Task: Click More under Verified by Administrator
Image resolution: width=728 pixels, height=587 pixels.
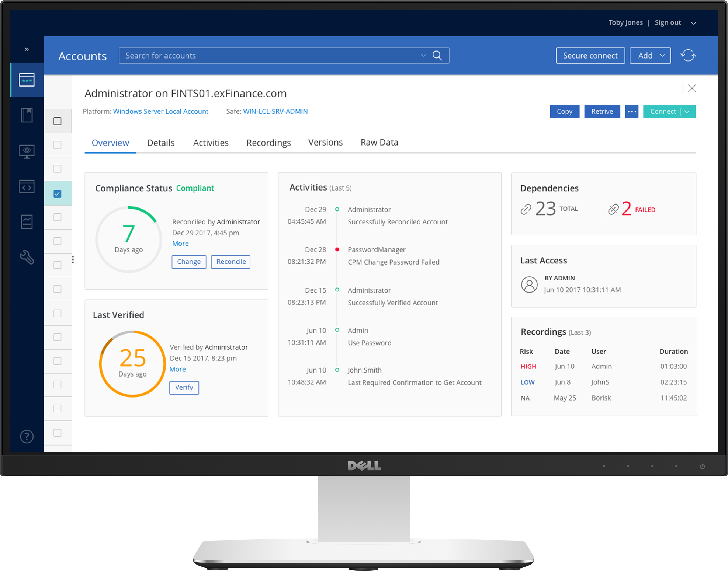Action: point(177,369)
